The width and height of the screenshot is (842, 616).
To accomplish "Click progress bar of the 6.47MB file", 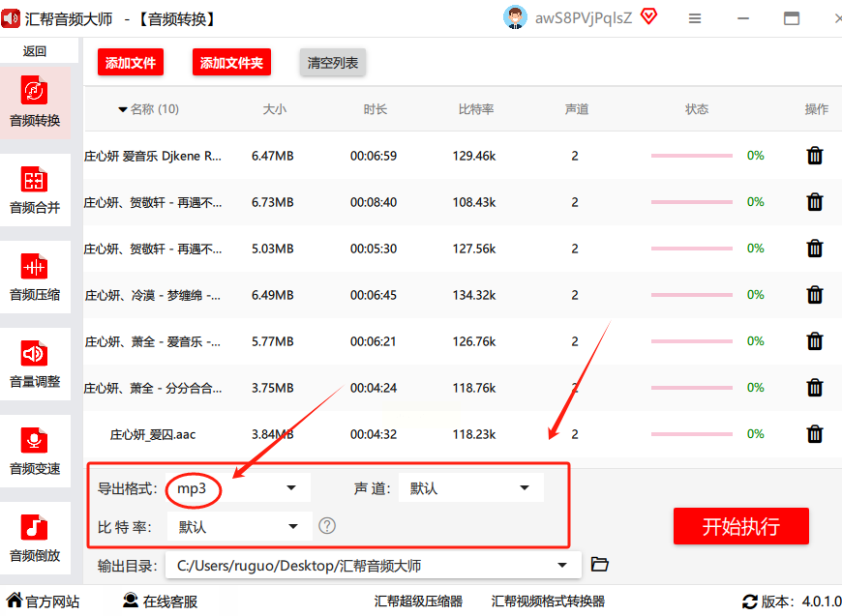I will 692,156.
